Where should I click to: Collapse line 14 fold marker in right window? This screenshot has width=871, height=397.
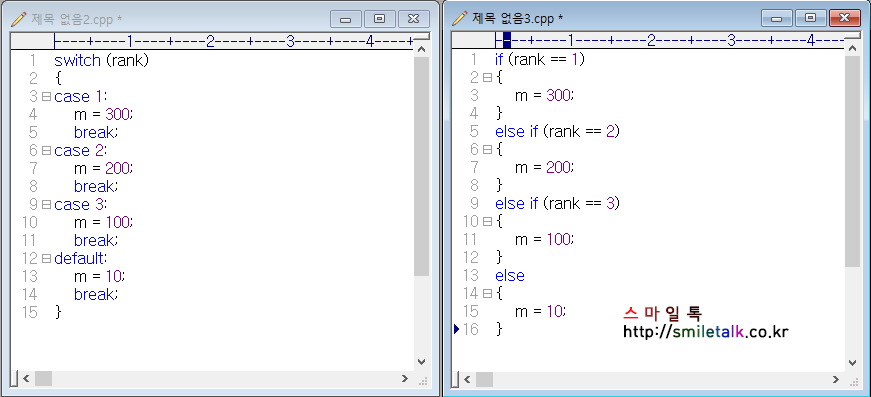click(487, 293)
